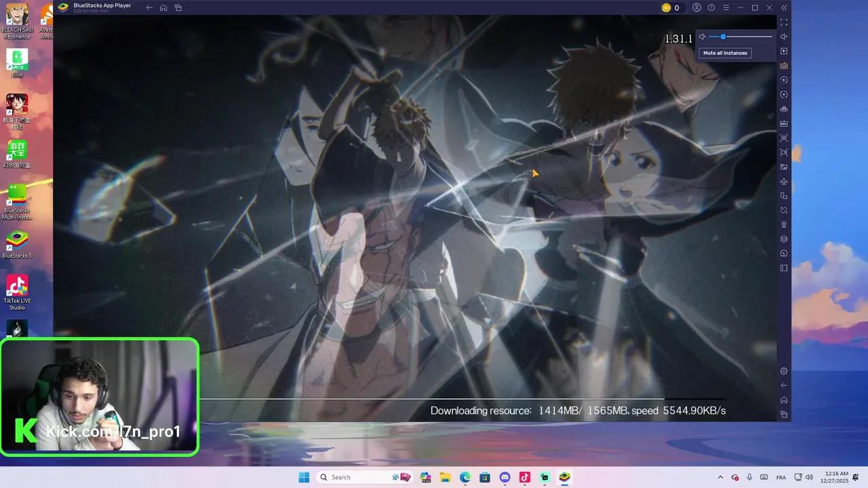868x488 pixels.
Task: Toggle the mouse cursor lock icon
Action: click(x=784, y=51)
